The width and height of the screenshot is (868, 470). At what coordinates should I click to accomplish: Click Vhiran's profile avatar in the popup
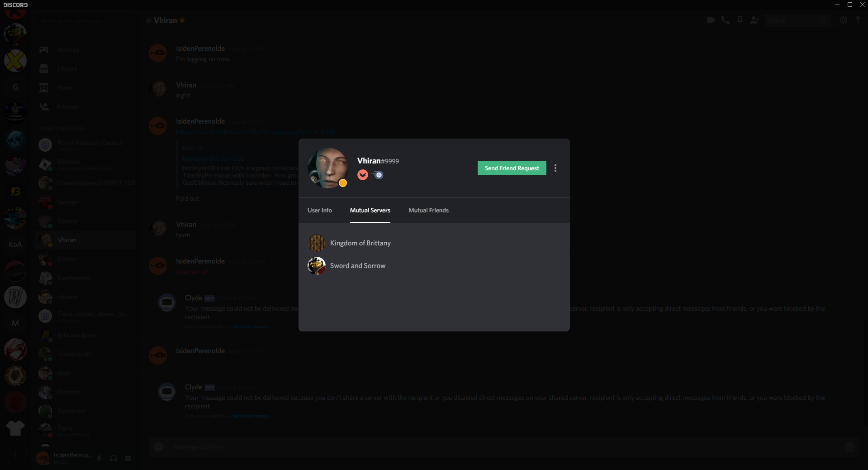click(x=327, y=168)
